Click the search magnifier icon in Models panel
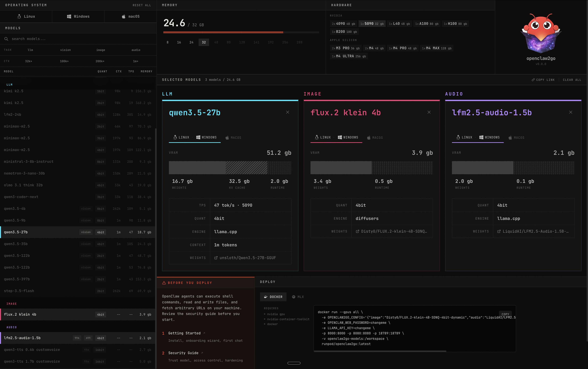Viewport: 588px width, 369px height. [6, 39]
